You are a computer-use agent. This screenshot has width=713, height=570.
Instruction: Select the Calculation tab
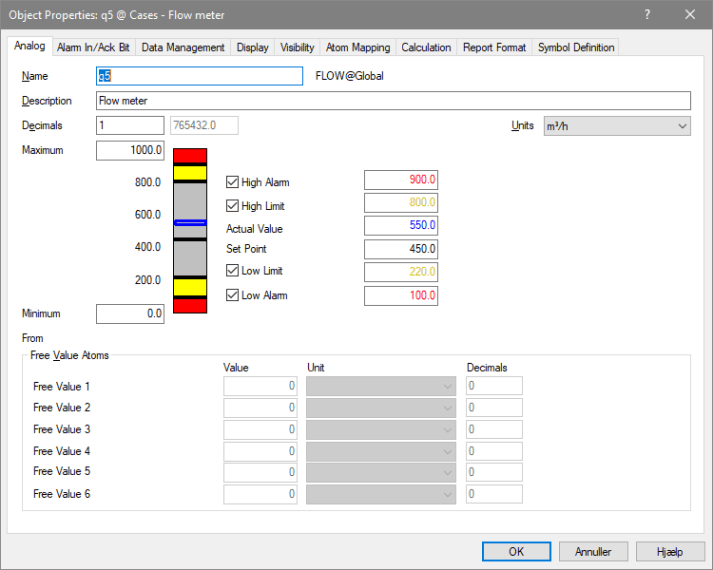(426, 47)
